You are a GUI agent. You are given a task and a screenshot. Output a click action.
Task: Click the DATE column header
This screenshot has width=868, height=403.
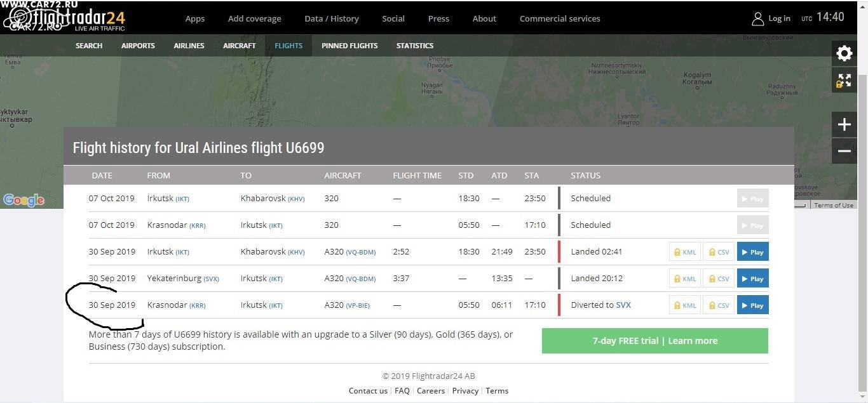click(102, 175)
